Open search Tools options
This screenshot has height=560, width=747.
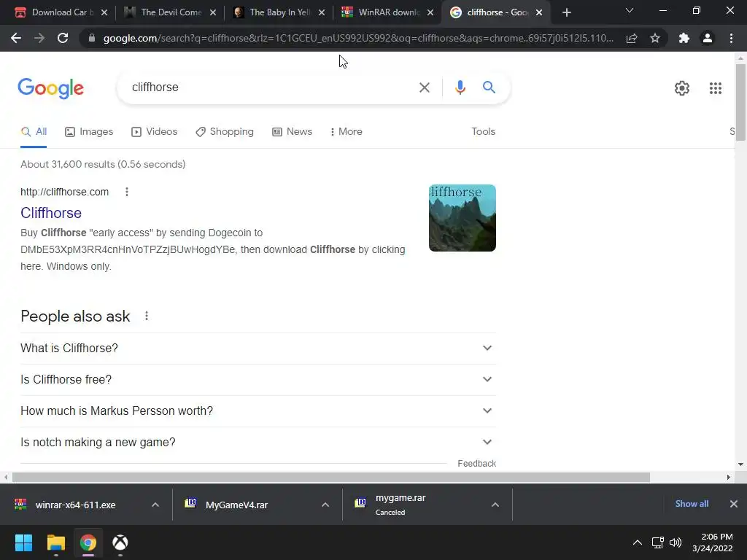point(483,132)
